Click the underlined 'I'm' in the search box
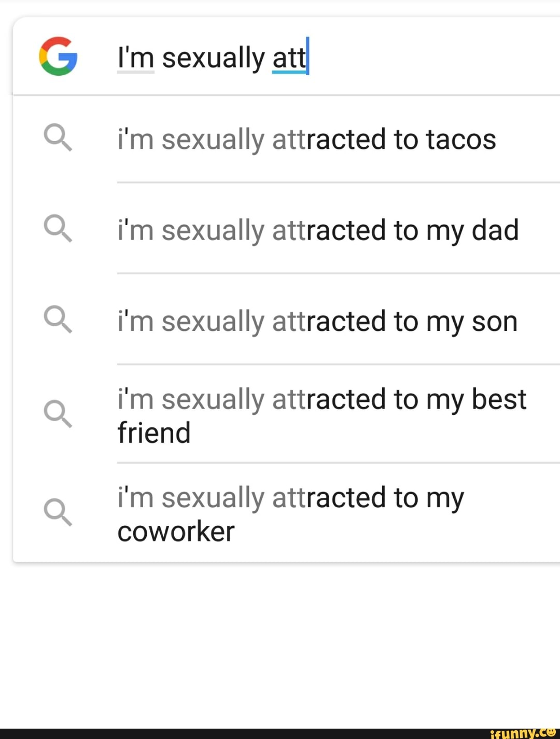Viewport: 560px width, 739px height. pyautogui.click(x=135, y=57)
